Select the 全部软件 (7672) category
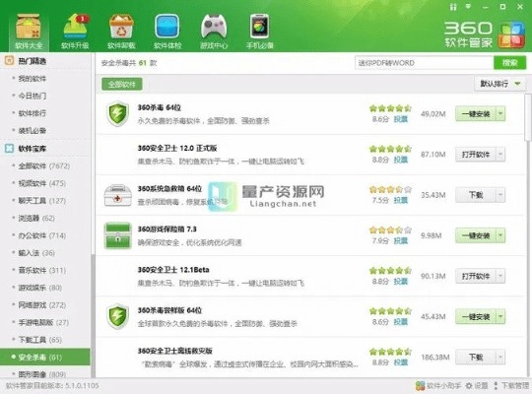Screen dimensions: 532x394 click(x=44, y=165)
